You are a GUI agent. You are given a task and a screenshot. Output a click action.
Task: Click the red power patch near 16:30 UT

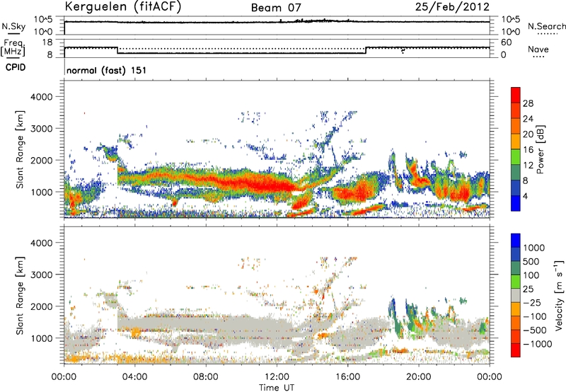point(356,191)
